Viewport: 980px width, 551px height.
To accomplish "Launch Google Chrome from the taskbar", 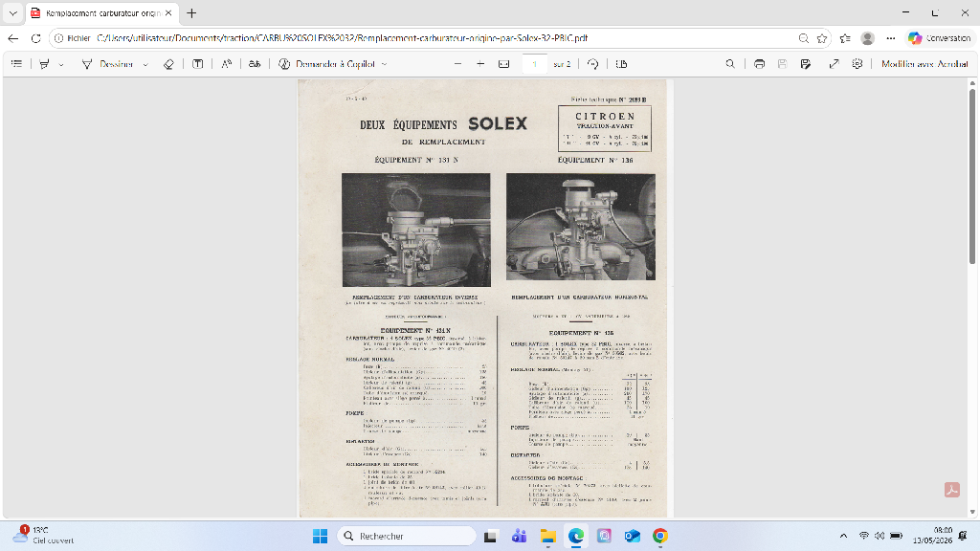I will pos(660,536).
